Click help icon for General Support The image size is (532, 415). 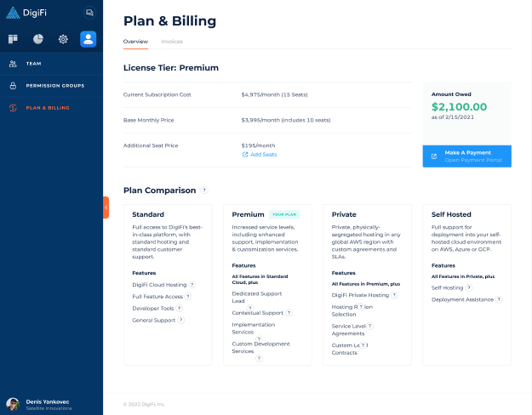coord(181,320)
